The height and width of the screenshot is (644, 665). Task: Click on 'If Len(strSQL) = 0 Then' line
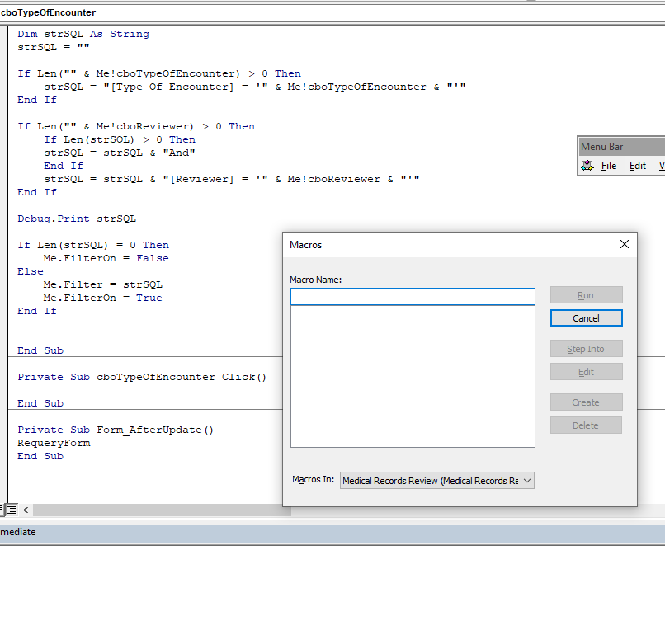tap(93, 245)
